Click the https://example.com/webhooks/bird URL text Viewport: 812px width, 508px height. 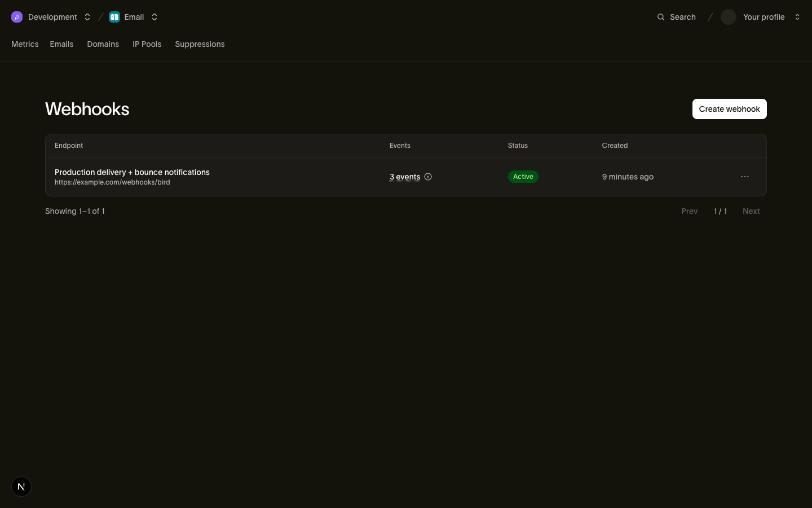coord(112,182)
